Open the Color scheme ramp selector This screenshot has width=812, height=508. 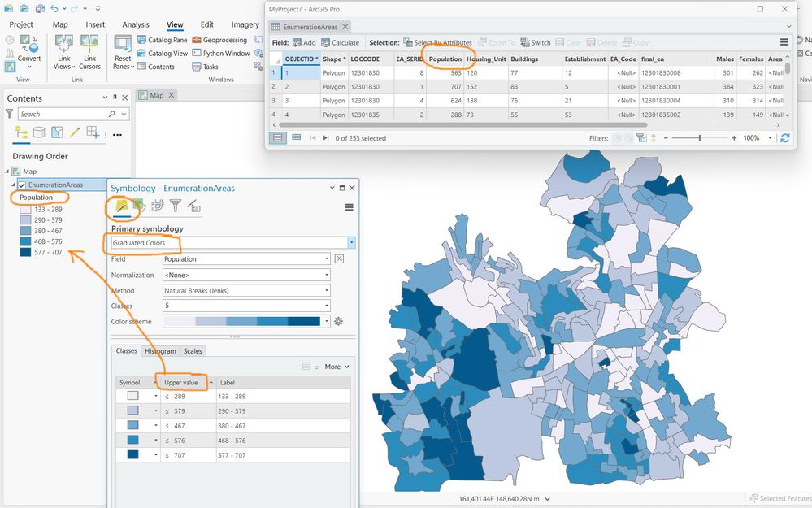[246, 321]
